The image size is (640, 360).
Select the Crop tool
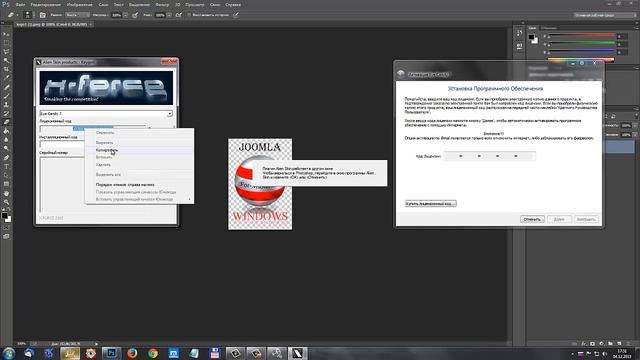pos(6,69)
